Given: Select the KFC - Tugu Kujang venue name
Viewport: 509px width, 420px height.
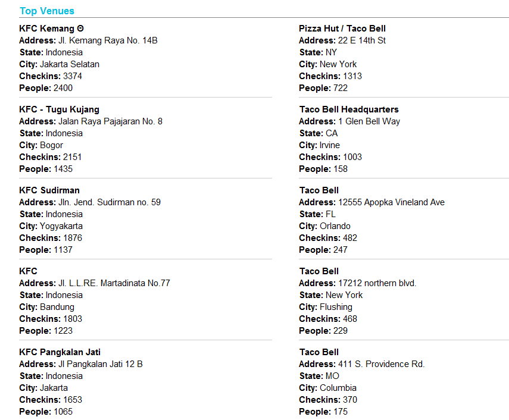Looking at the screenshot, I should tap(59, 109).
